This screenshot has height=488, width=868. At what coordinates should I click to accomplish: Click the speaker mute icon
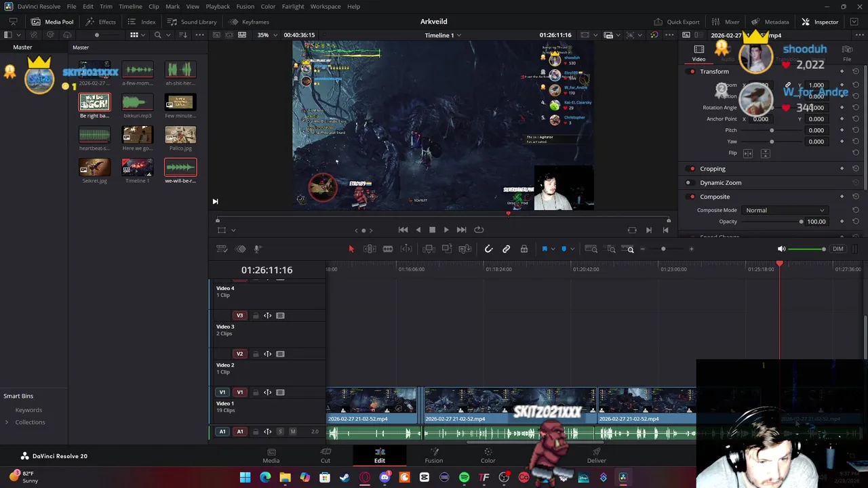(781, 249)
